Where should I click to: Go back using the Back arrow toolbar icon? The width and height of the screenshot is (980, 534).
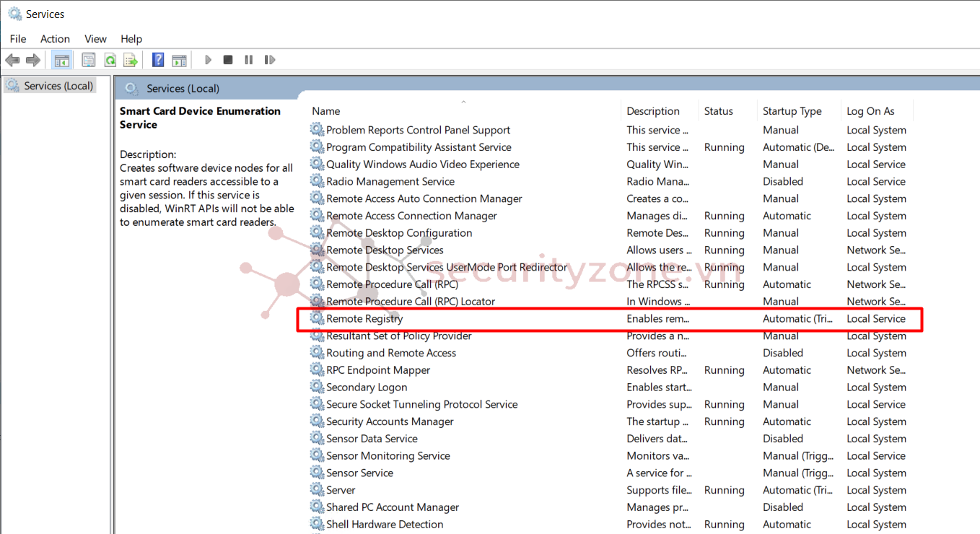pyautogui.click(x=12, y=60)
